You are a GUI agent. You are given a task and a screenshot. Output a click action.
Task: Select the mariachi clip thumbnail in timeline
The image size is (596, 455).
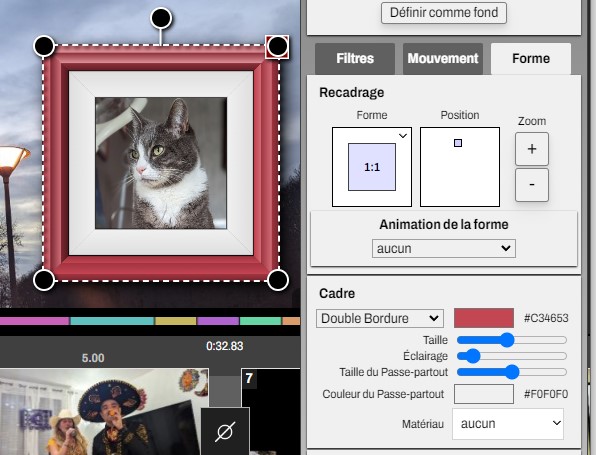[x=104, y=411]
